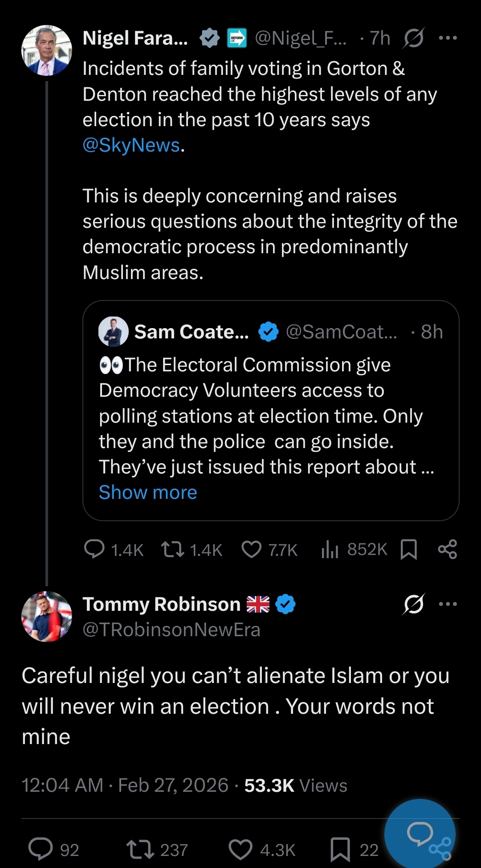
Task: Bookmark Nigel Farage's post
Action: pyautogui.click(x=409, y=549)
